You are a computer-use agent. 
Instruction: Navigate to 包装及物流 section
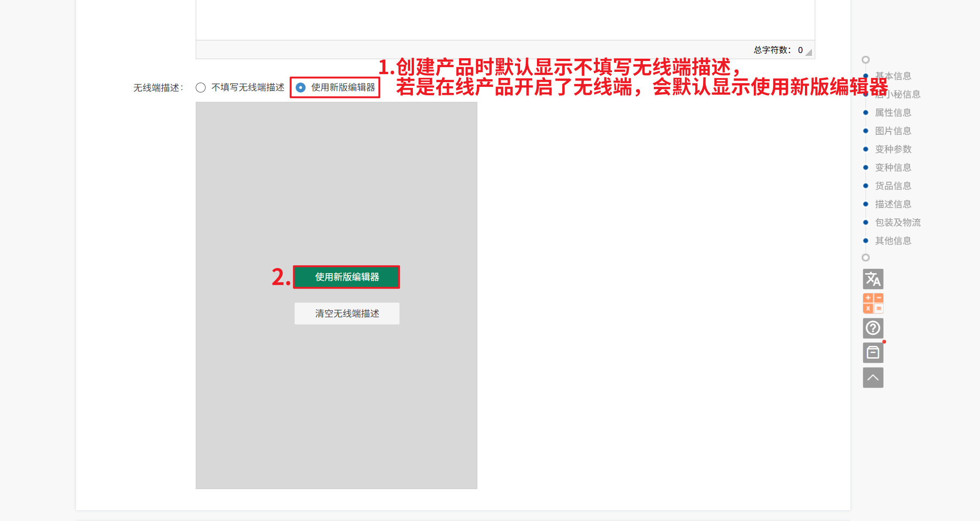tap(898, 222)
